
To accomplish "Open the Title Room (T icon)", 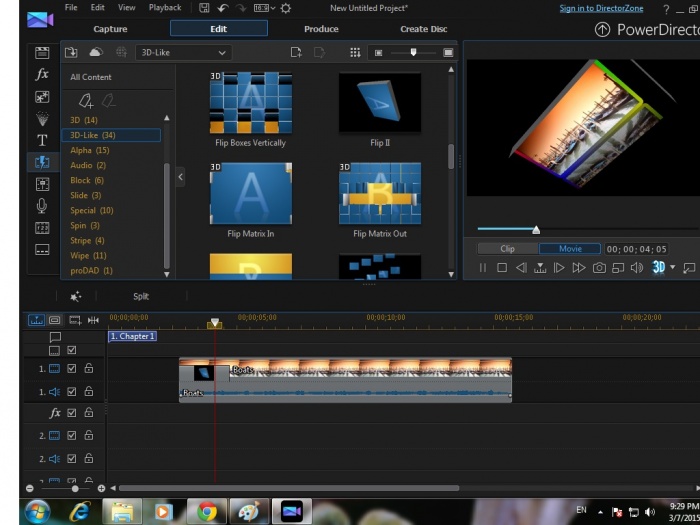I will [42, 140].
